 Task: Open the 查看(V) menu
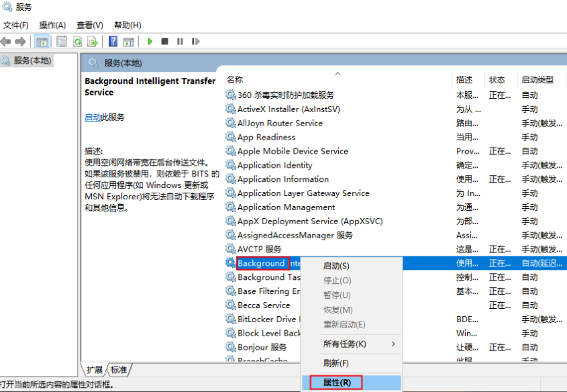90,25
